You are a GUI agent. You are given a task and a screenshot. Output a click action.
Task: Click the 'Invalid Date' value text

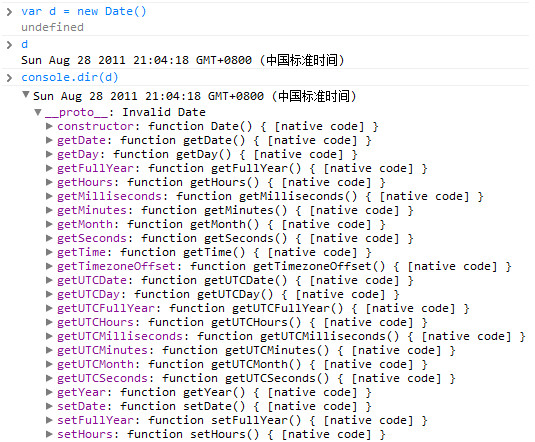coord(164,112)
